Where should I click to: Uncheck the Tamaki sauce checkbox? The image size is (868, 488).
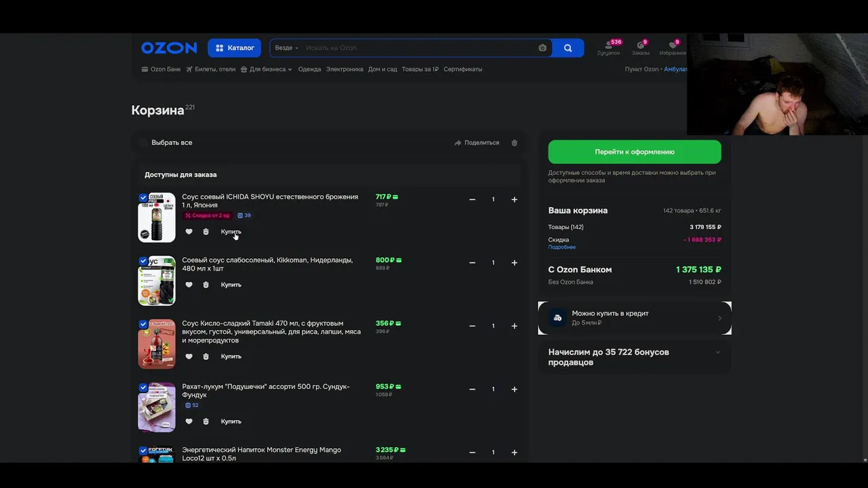(x=143, y=324)
